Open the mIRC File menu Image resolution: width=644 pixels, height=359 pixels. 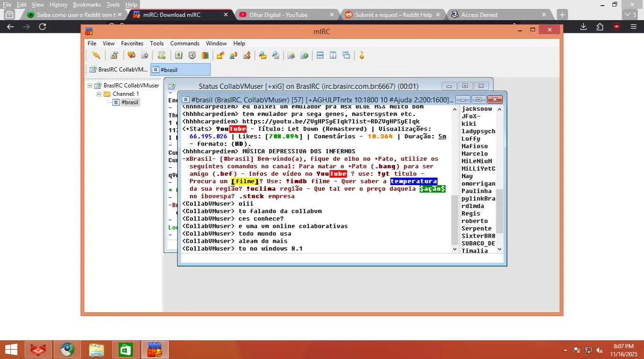click(x=92, y=43)
